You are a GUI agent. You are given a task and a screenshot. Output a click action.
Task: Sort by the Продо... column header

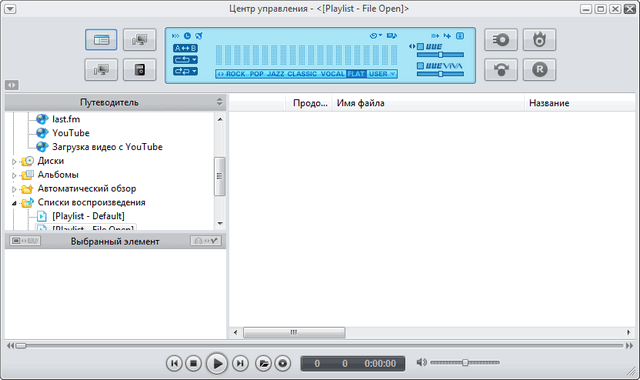pos(309,103)
